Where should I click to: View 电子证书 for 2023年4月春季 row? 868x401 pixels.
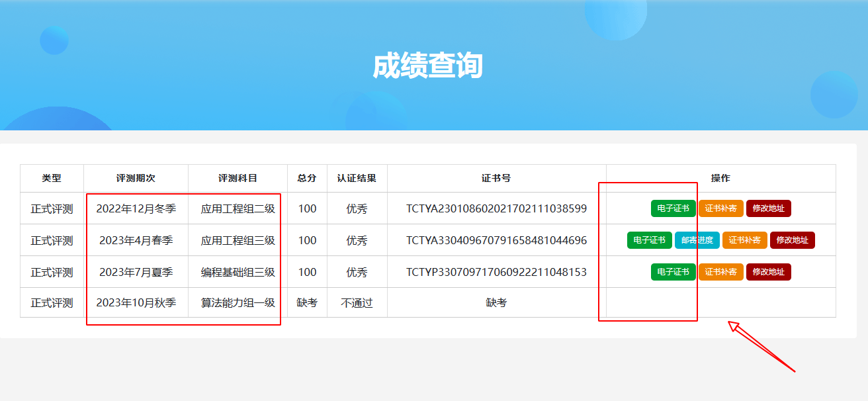650,240
